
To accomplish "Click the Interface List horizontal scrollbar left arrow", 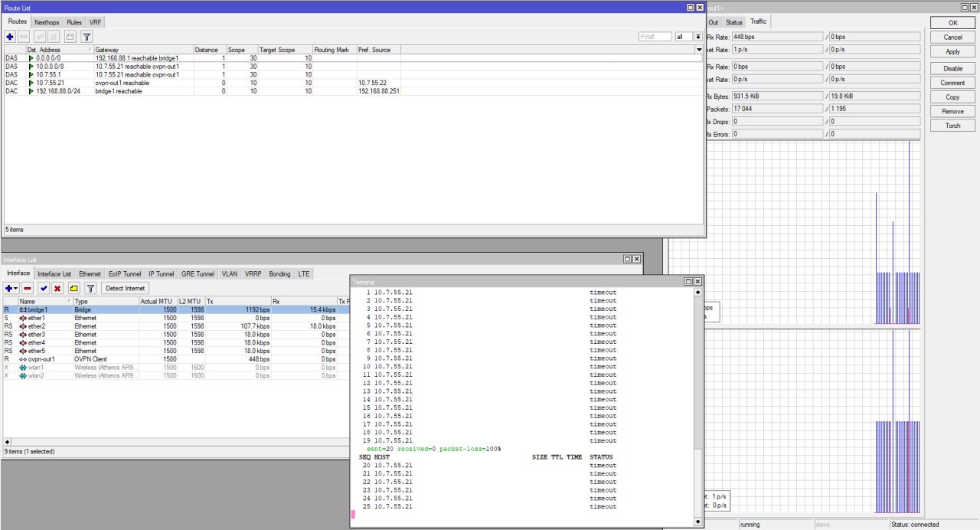I will tap(7, 441).
